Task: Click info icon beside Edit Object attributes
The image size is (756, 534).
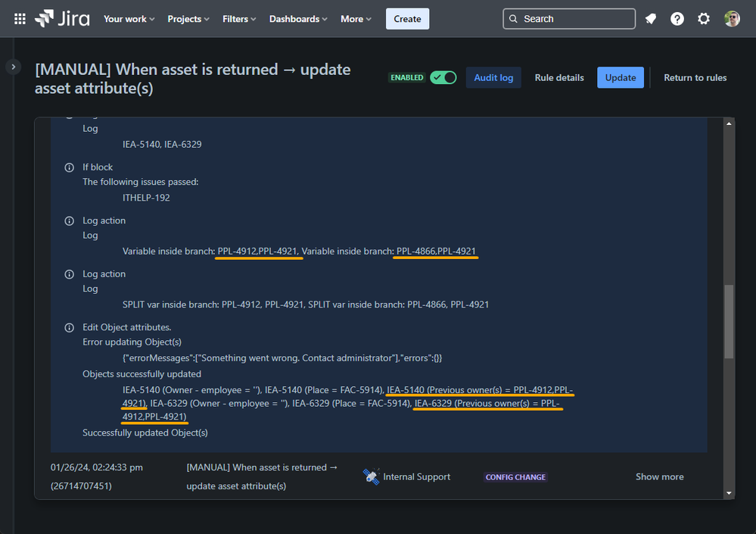Action: coord(70,328)
